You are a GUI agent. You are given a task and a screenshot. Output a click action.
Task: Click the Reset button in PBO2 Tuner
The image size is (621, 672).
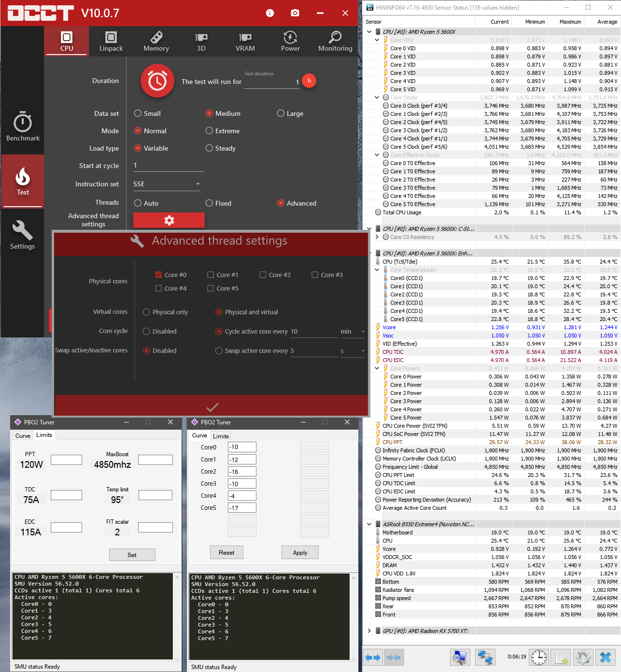point(226,552)
